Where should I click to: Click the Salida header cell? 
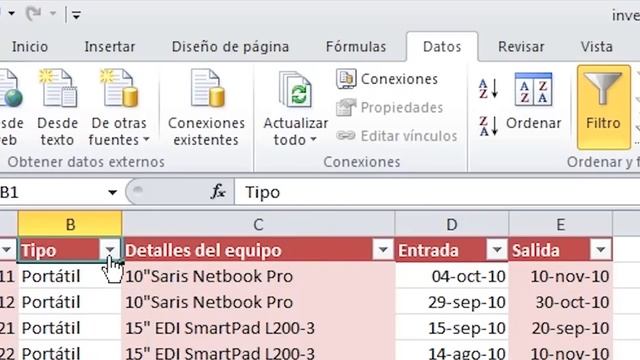(x=560, y=250)
